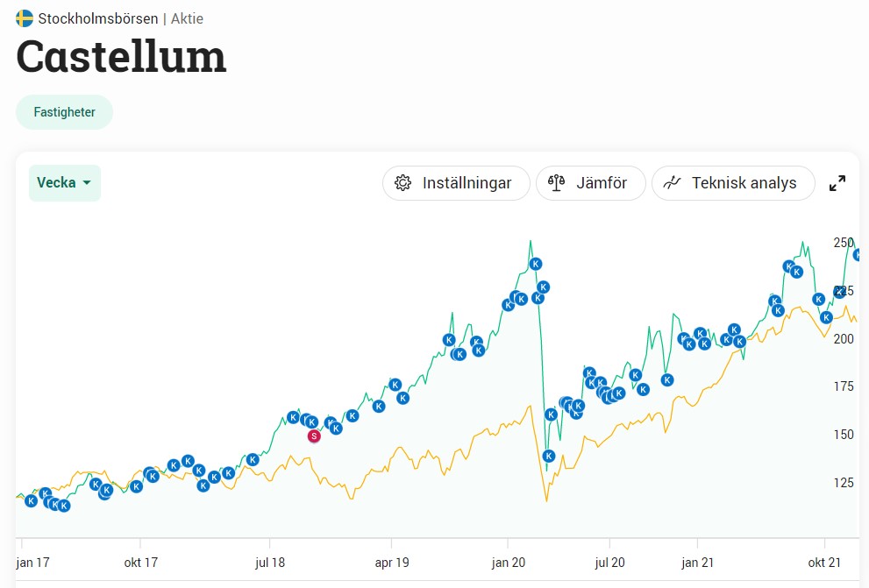Viewport: 869px width, 588px height.
Task: Select the Fastigheter sector tag
Action: coord(64,112)
